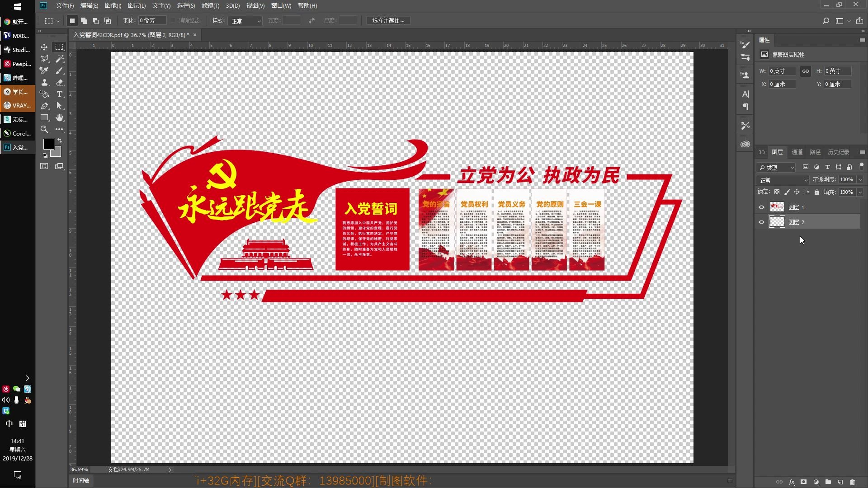The width and height of the screenshot is (868, 488).
Task: Swap foreground and background colors
Action: click(60, 141)
